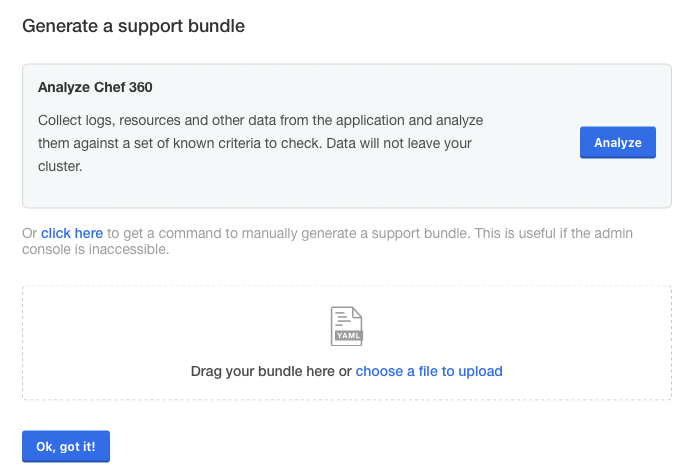The image size is (691, 475).
Task: Click the blue Analyze button
Action: 617,143
